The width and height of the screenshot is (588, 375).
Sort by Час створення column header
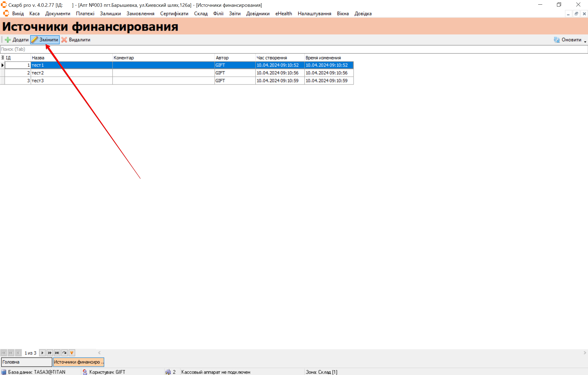click(279, 58)
